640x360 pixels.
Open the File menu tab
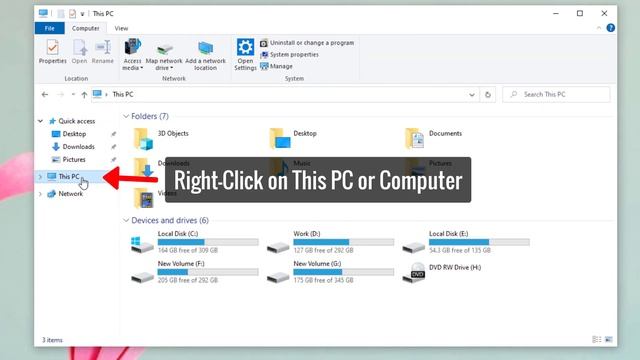(x=49, y=28)
